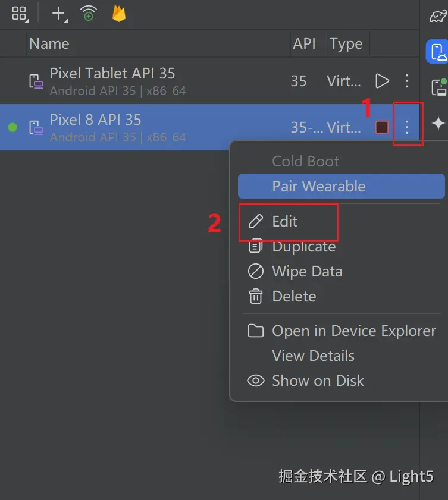Click Delete in the device menu
The width and height of the screenshot is (448, 500).
pyautogui.click(x=293, y=296)
